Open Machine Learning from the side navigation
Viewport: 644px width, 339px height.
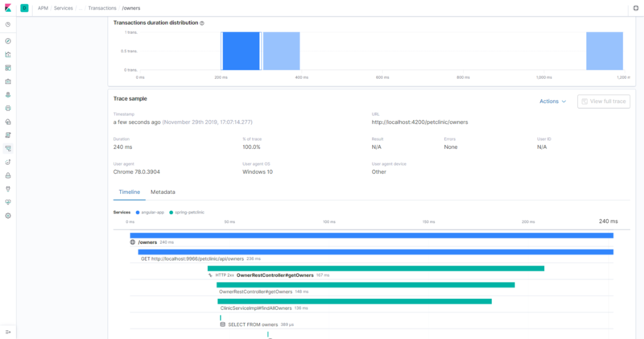pyautogui.click(x=8, y=109)
